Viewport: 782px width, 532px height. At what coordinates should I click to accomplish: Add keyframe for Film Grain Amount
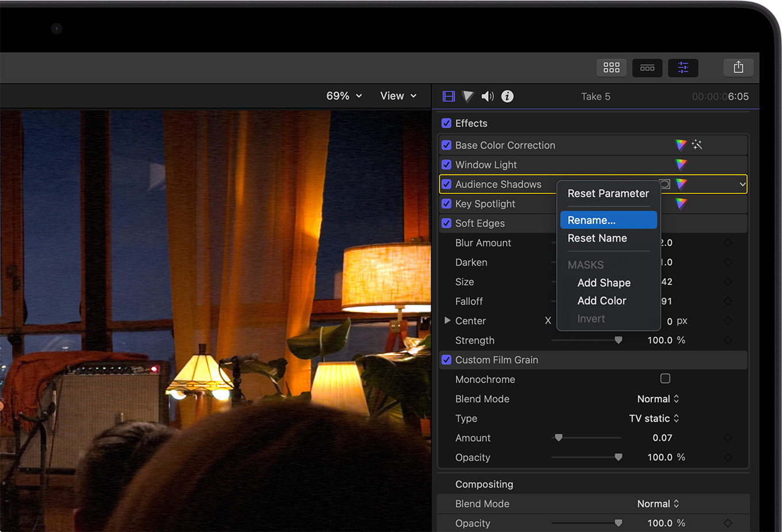(x=728, y=438)
